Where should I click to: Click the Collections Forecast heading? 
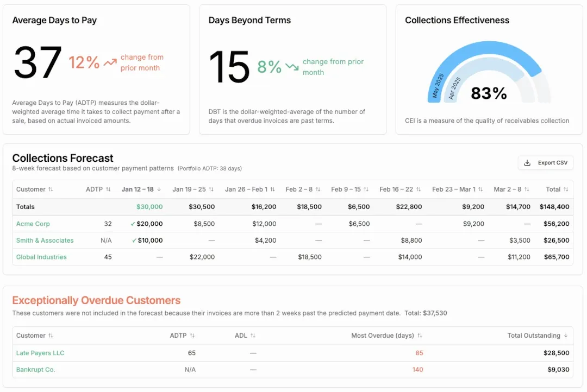63,158
